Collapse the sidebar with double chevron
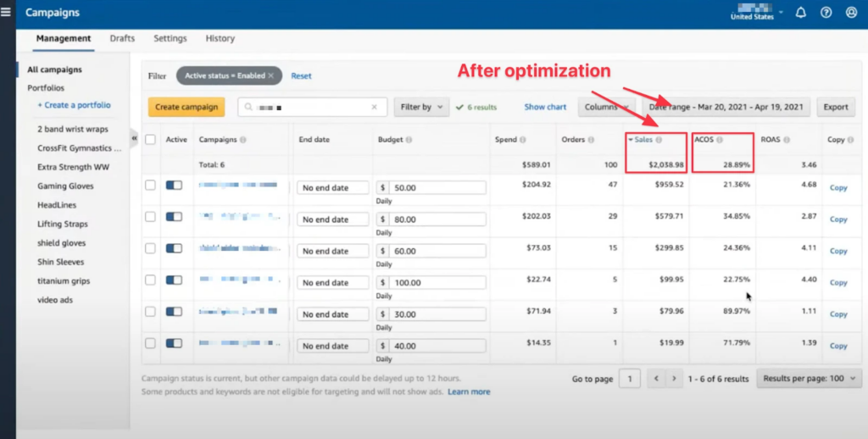The image size is (868, 439). (134, 138)
